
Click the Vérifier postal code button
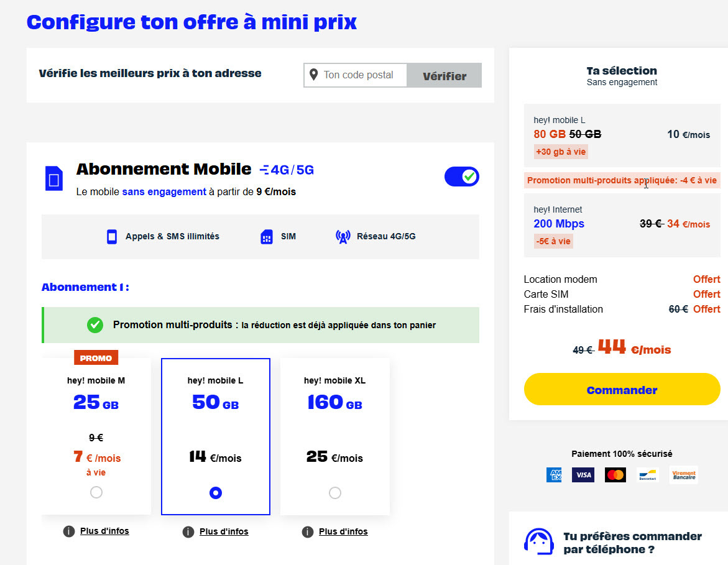tap(444, 76)
